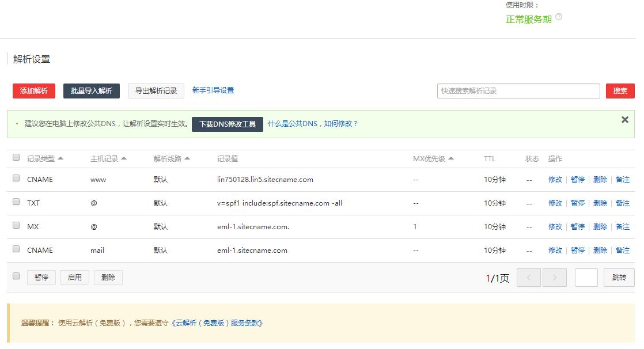The image size is (644, 349).
Task: Open the 新手引导设置 link
Action: pos(211,90)
